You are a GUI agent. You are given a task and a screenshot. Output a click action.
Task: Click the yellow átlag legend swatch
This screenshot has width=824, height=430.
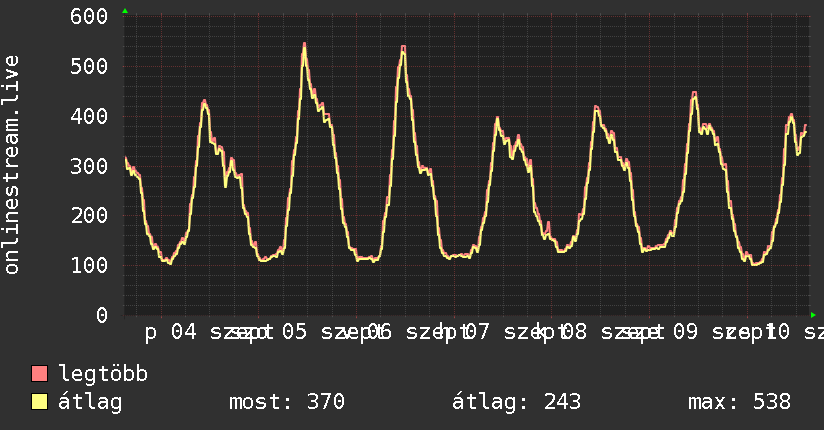[39, 402]
